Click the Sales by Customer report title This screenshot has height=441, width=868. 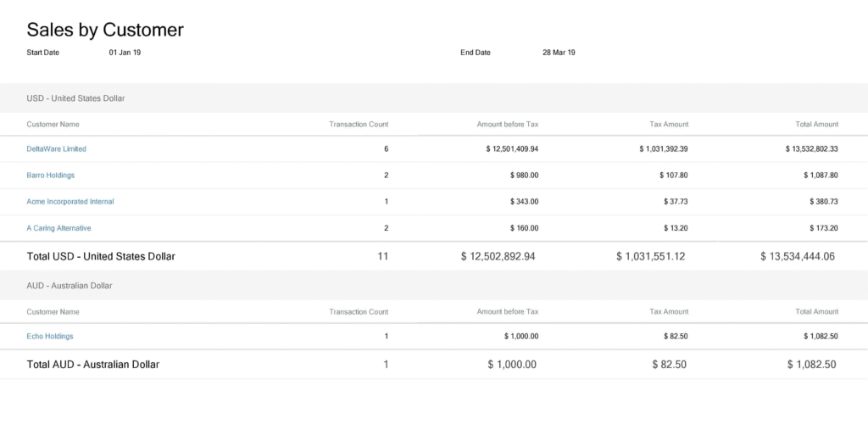coord(105,30)
